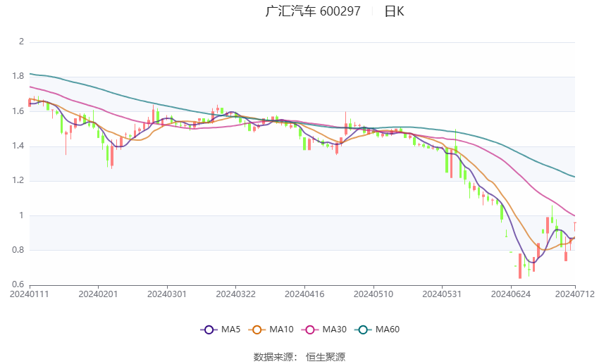Image resolution: width=599 pixels, height=364 pixels.
Task: Select the 20240111 date axis label
Action: (29, 294)
